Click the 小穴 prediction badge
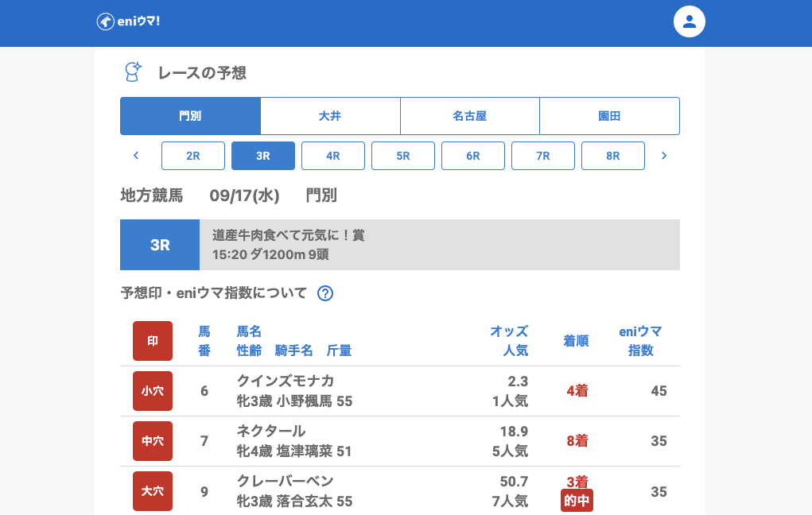The width and height of the screenshot is (812, 515). pos(152,391)
